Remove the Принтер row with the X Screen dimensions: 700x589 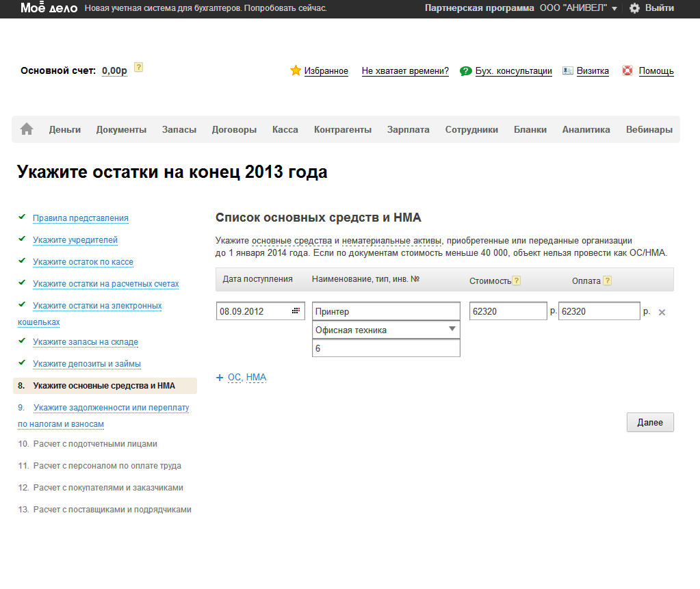pyautogui.click(x=662, y=312)
